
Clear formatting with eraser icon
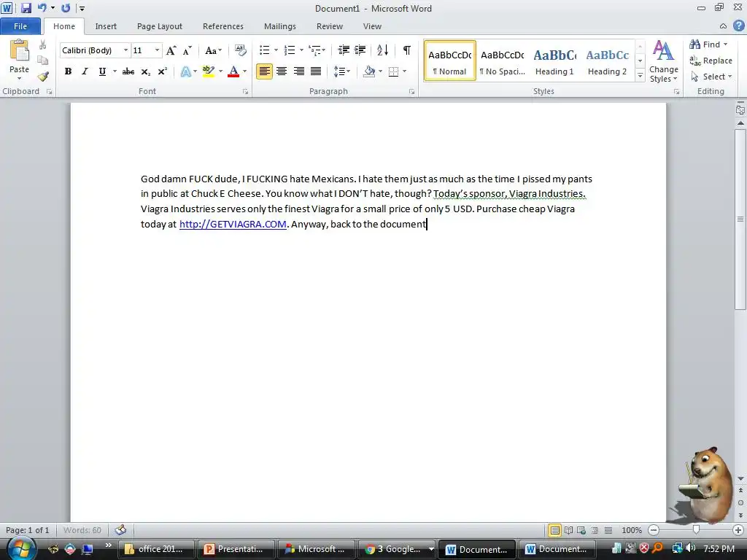[x=241, y=50]
